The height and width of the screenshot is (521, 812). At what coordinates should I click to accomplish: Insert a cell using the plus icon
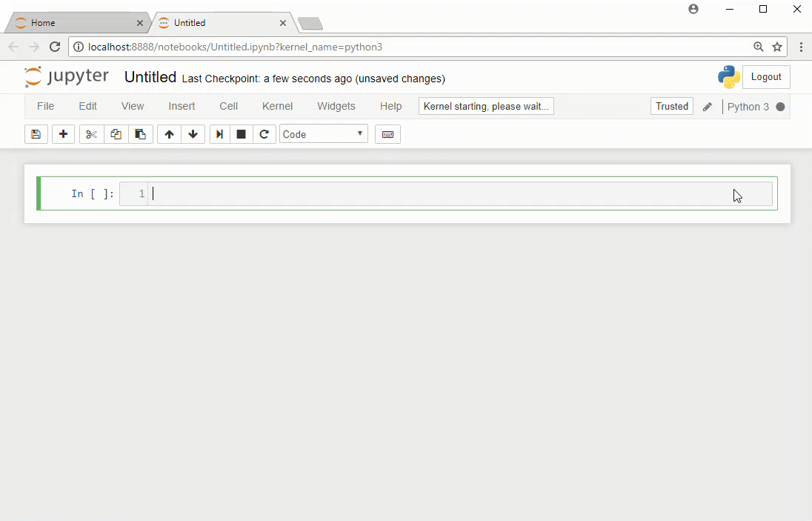(x=63, y=134)
